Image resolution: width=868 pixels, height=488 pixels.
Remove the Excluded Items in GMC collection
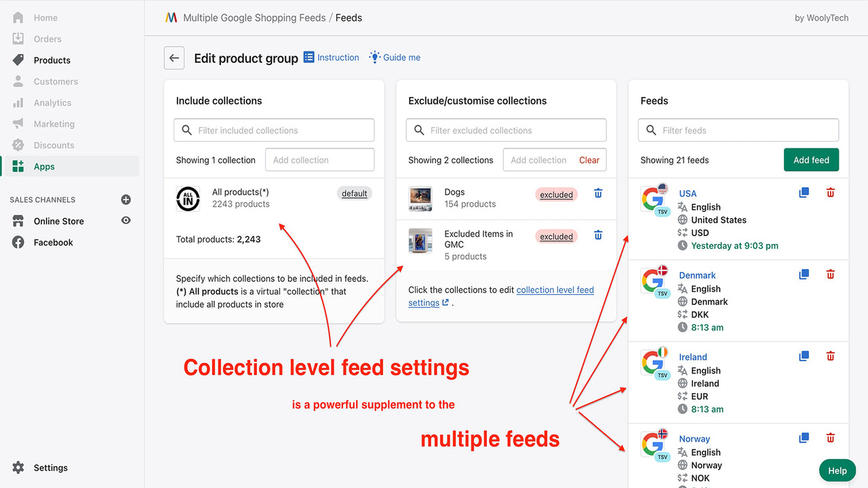coord(597,235)
